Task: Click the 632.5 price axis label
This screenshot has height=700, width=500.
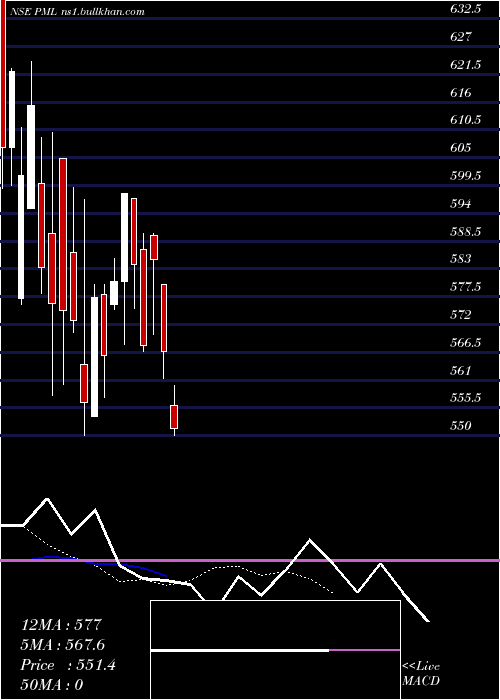Action: pyautogui.click(x=466, y=9)
